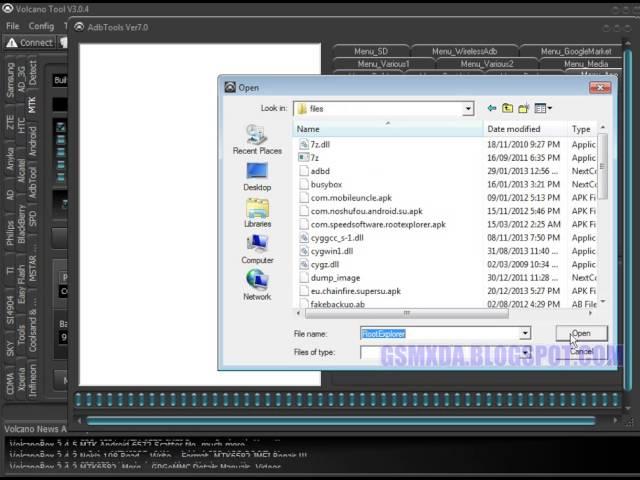640x480 pixels.
Task: Select the cyggcc_s-1.dll file icon
Action: pyautogui.click(x=304, y=238)
